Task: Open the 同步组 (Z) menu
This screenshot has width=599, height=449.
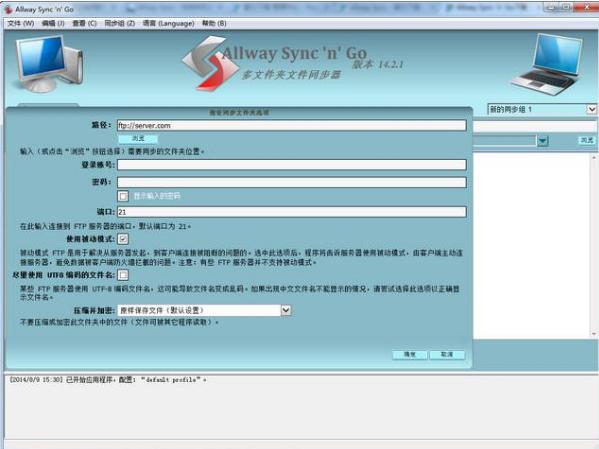Action: (120, 23)
